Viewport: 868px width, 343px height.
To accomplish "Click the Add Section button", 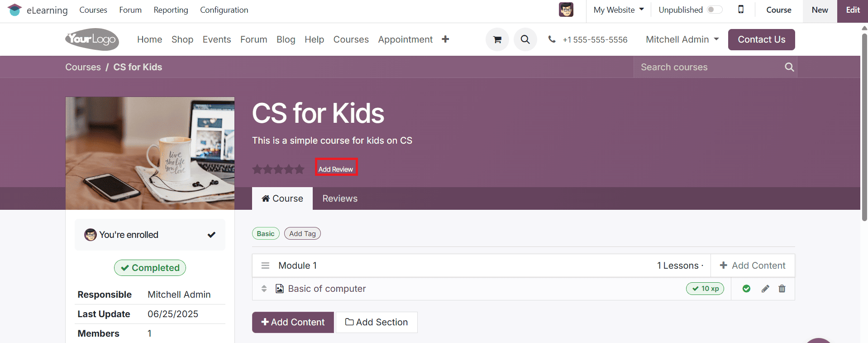I will [377, 322].
